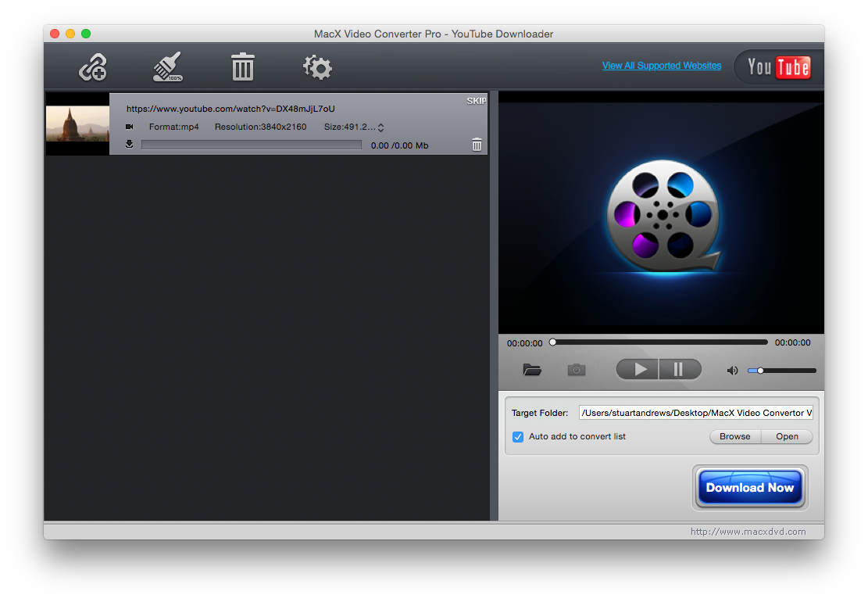Click the elapsed time 00:00:00 on the left
The height and width of the screenshot is (602, 868).
coord(525,343)
